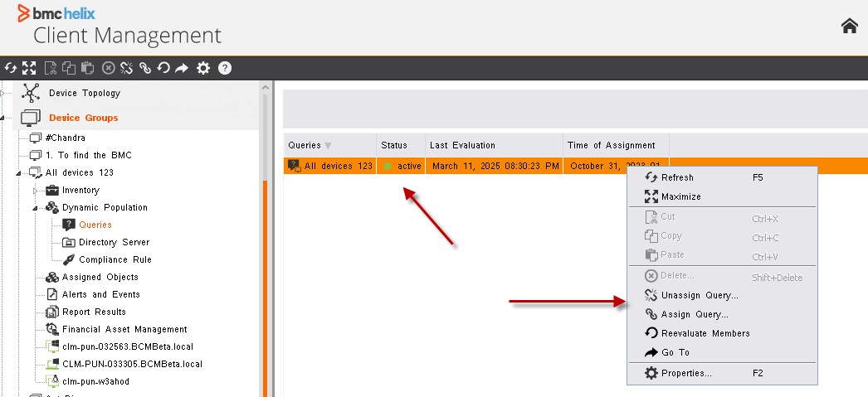
Task: Go to Home using the house icon
Action: click(849, 26)
